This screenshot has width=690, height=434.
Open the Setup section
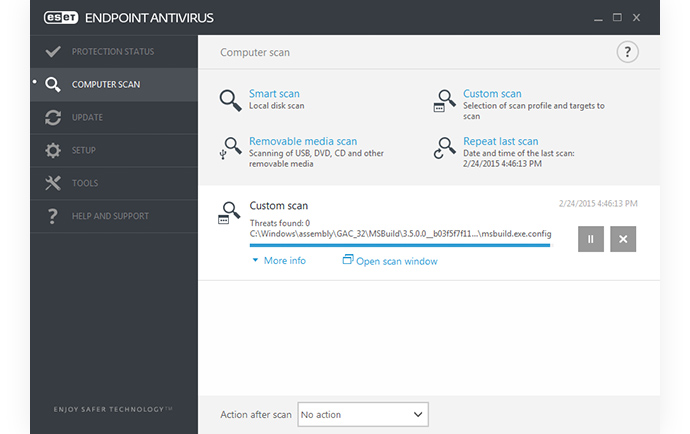(114, 150)
